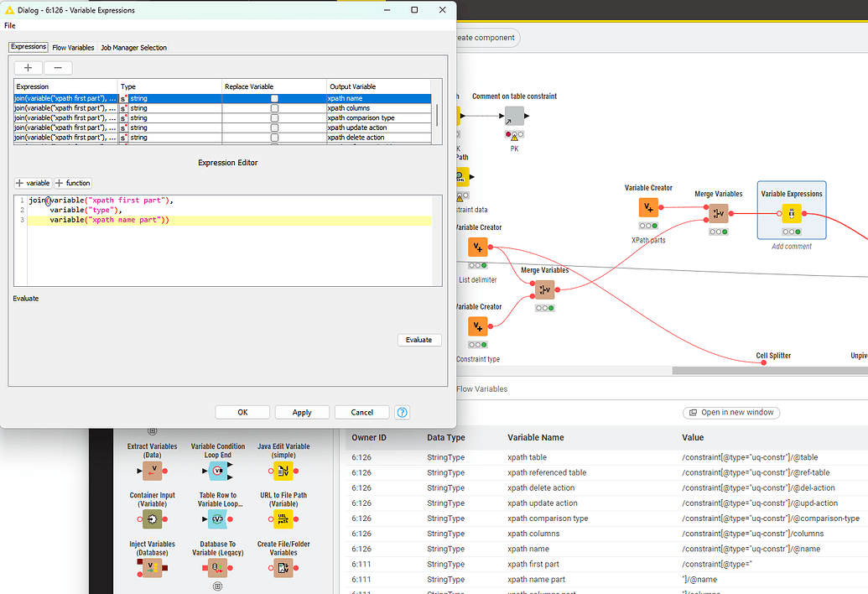Click the Java Edit Variable (simple) node icon
Viewport: 868px width, 594px height.
pos(283,472)
